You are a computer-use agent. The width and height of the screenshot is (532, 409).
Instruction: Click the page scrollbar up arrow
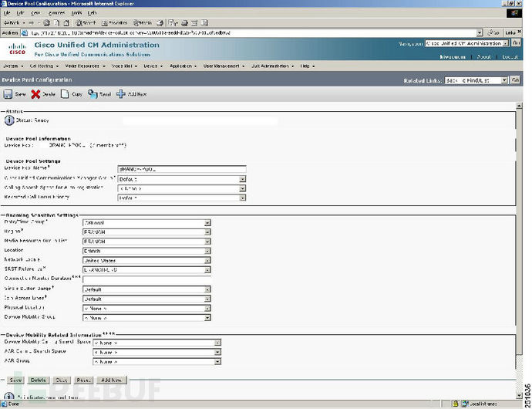[519, 106]
